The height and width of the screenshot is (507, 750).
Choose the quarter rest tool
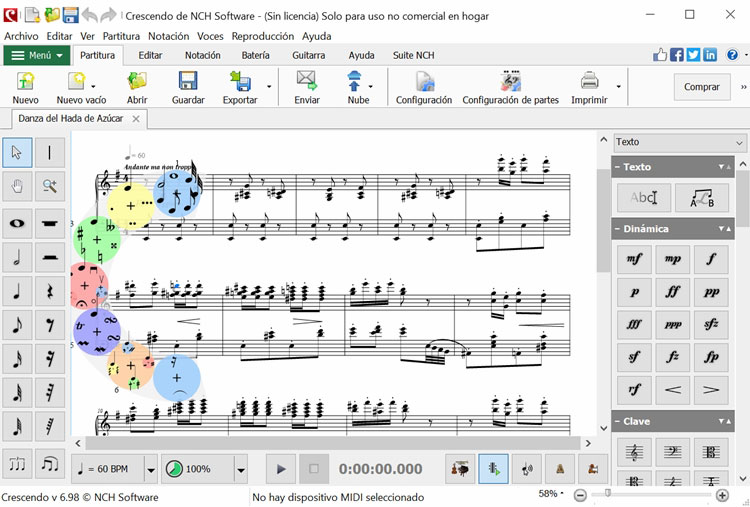(50, 291)
